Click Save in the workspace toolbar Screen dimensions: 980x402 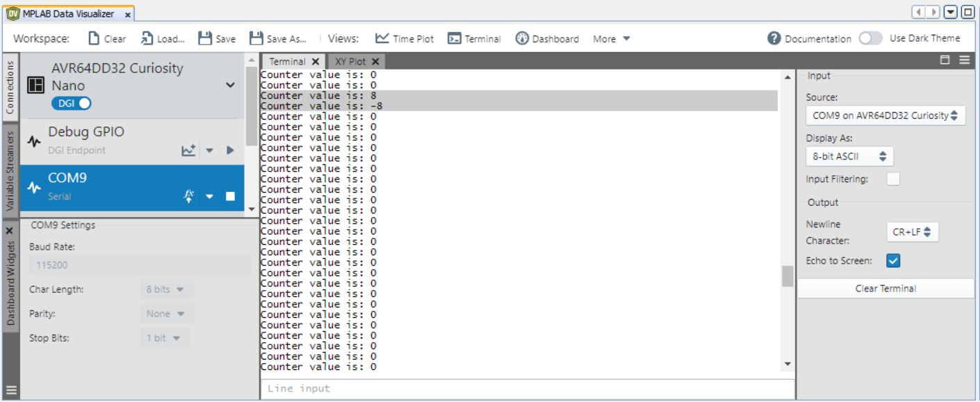click(x=215, y=38)
